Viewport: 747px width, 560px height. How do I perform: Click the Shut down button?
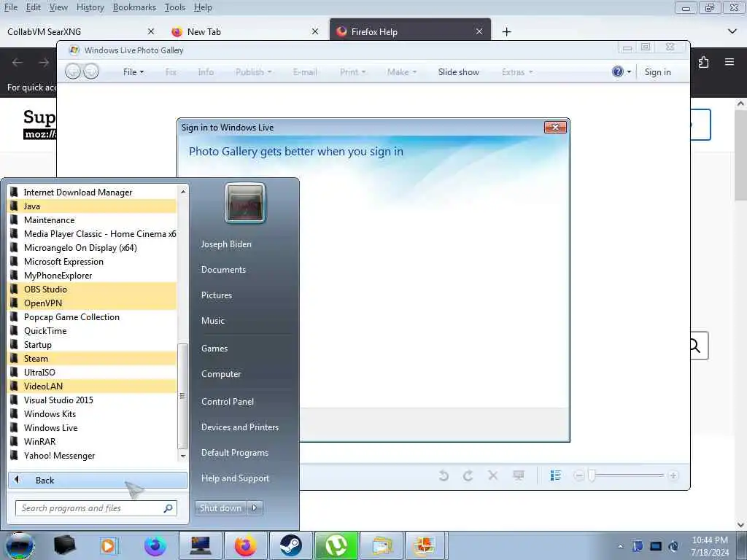point(220,508)
